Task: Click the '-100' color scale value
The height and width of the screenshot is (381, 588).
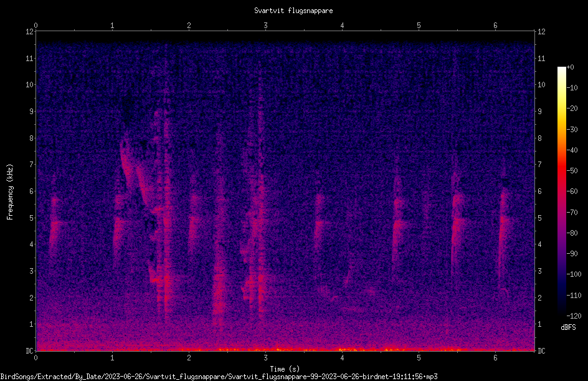Action: 574,274
